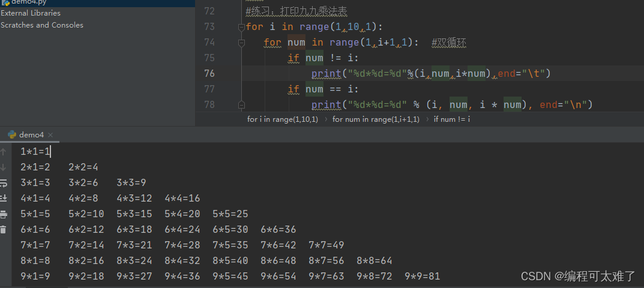This screenshot has width=644, height=288.
Task: Close the demo4 run tab
Action: (x=50, y=135)
